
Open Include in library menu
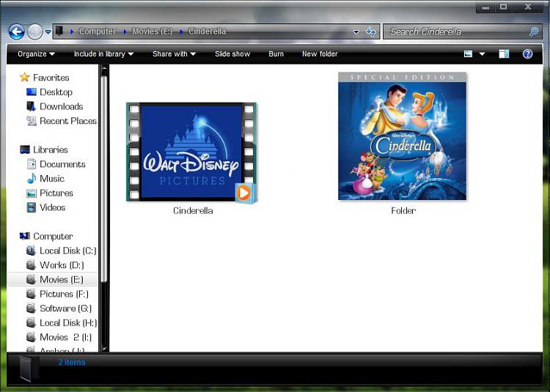point(103,54)
